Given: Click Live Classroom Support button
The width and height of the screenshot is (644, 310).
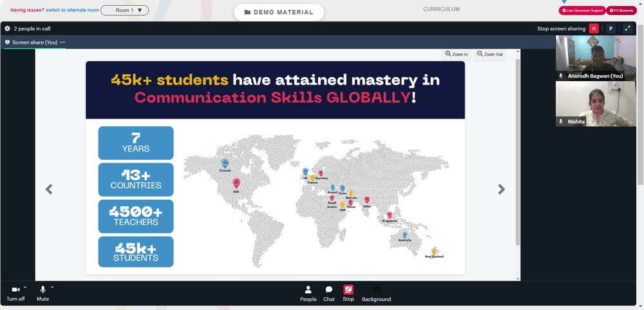Looking at the screenshot, I should coord(582,10).
